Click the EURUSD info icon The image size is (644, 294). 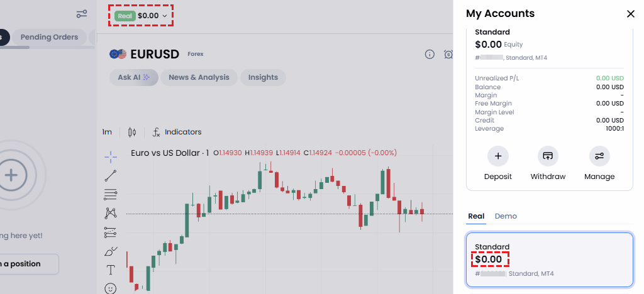430,54
